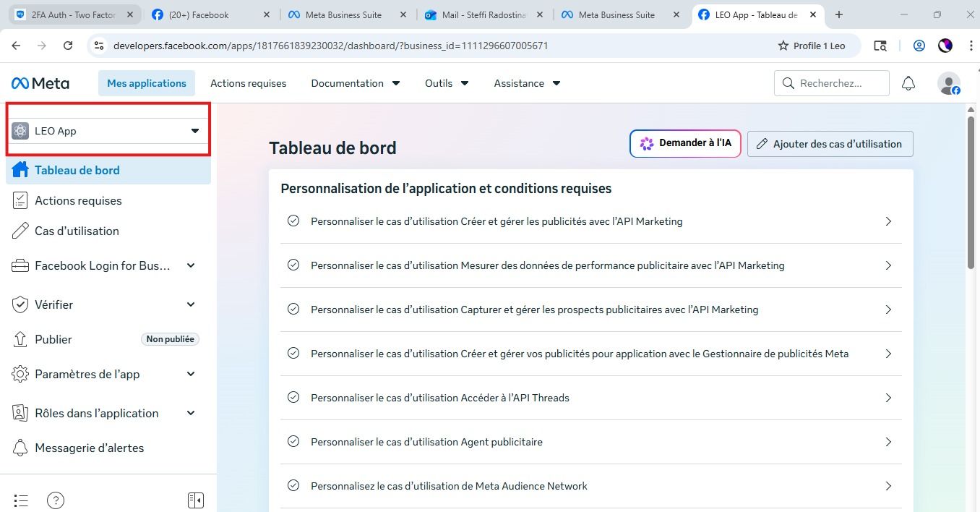Open the user profile avatar menu

949,83
